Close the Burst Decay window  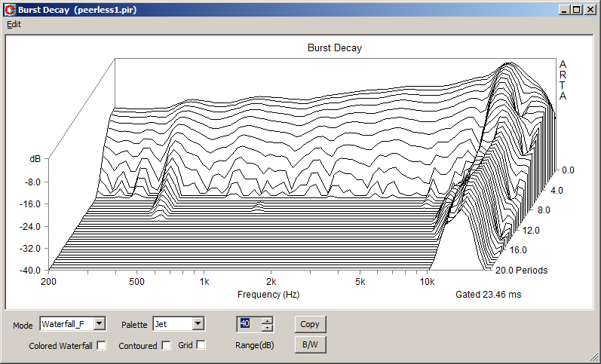(590, 10)
